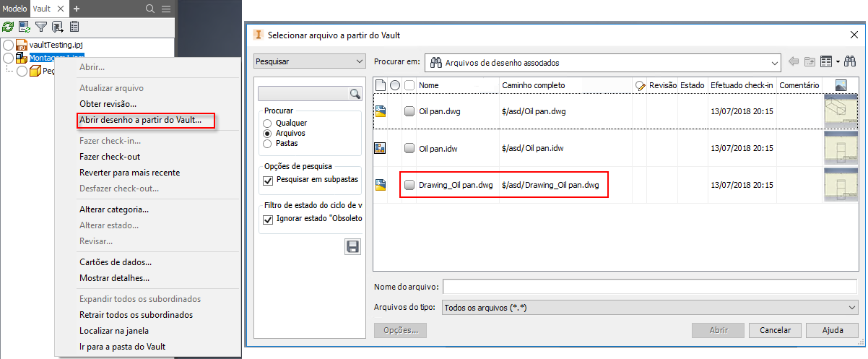The width and height of the screenshot is (868, 359).
Task: Choose Retrair todos os subordinados
Action: click(x=136, y=315)
